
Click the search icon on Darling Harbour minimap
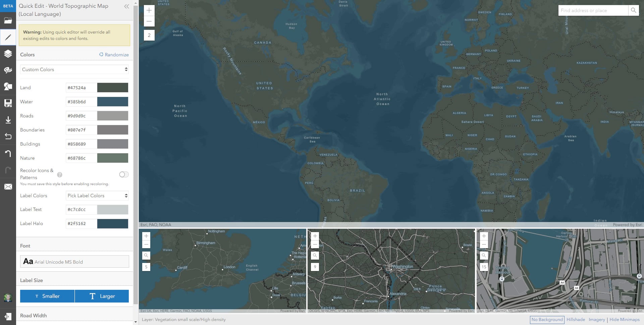484,256
